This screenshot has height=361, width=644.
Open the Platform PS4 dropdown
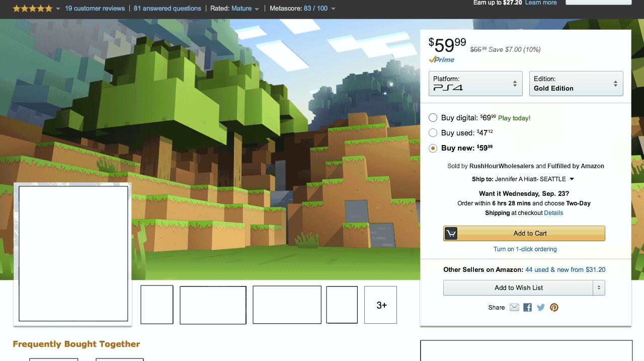[x=475, y=84]
